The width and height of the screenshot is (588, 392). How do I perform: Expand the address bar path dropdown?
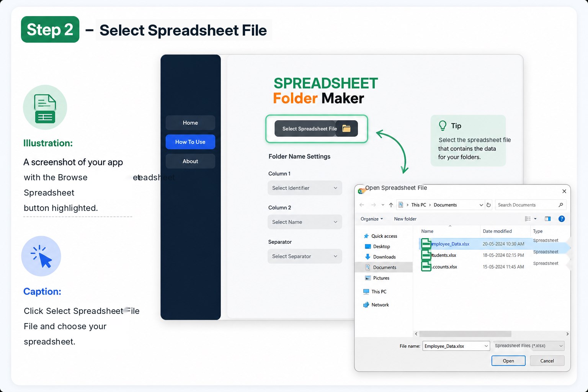(x=481, y=205)
